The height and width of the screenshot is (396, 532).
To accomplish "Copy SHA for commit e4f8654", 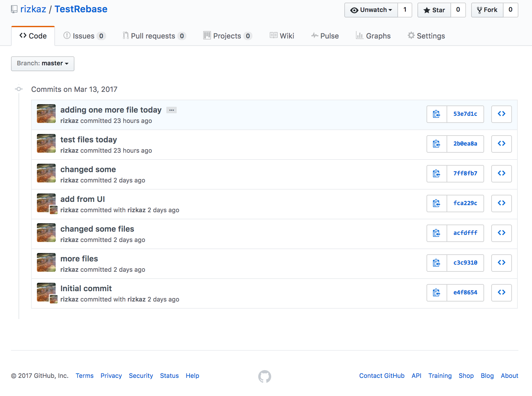I will point(437,293).
